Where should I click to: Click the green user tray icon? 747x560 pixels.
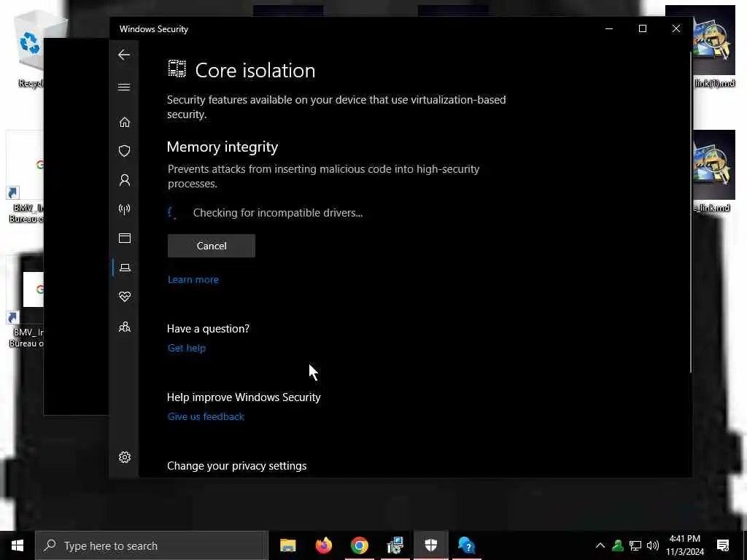pyautogui.click(x=618, y=545)
